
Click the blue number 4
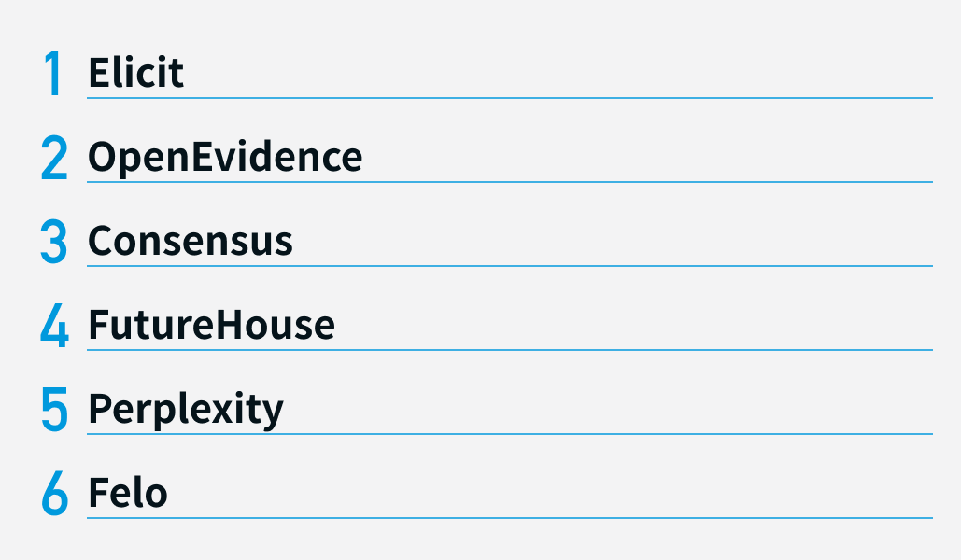pyautogui.click(x=54, y=326)
